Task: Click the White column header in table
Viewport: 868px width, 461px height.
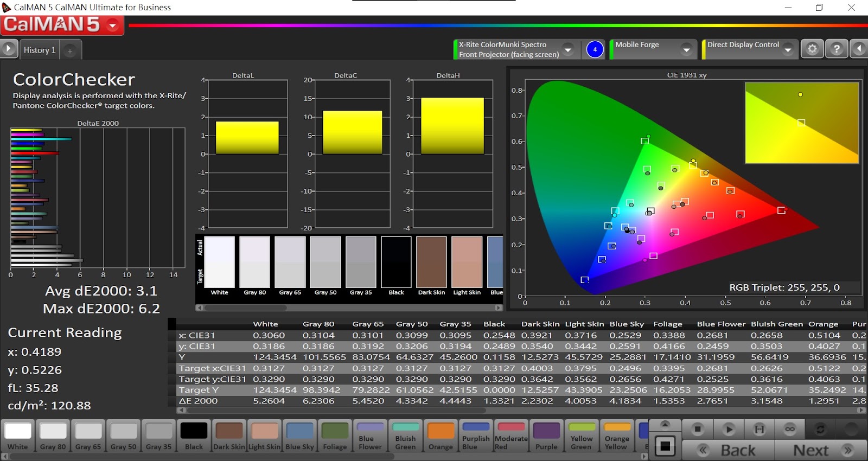Action: click(x=265, y=324)
